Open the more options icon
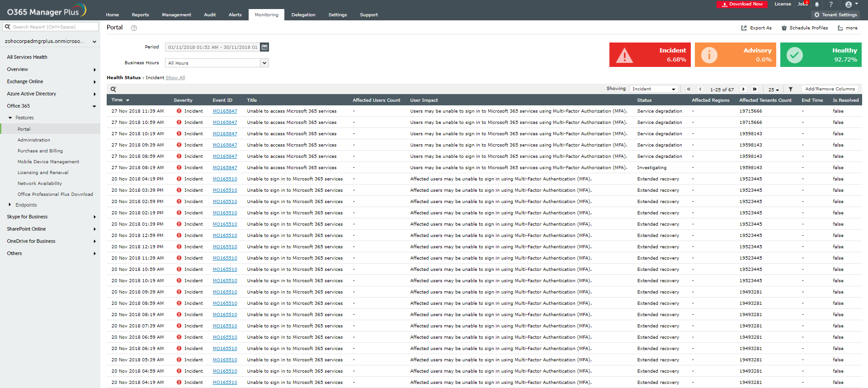The height and width of the screenshot is (388, 868). tap(840, 28)
